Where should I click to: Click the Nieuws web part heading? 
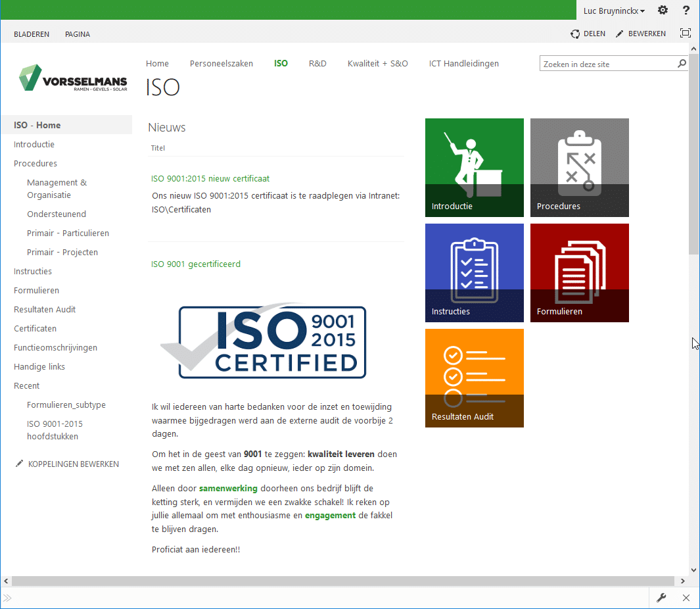point(166,128)
